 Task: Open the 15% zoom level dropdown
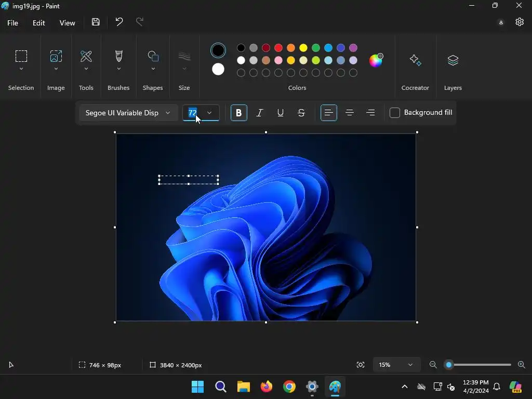396,365
